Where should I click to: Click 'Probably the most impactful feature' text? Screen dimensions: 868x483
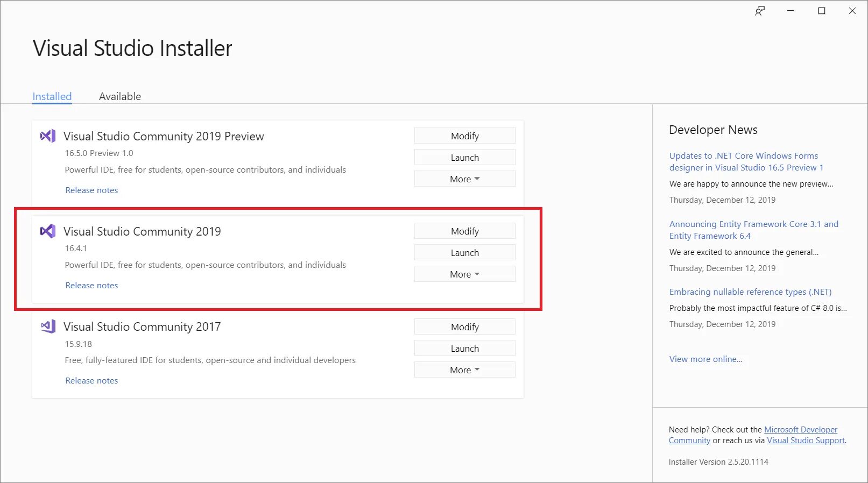click(x=758, y=308)
